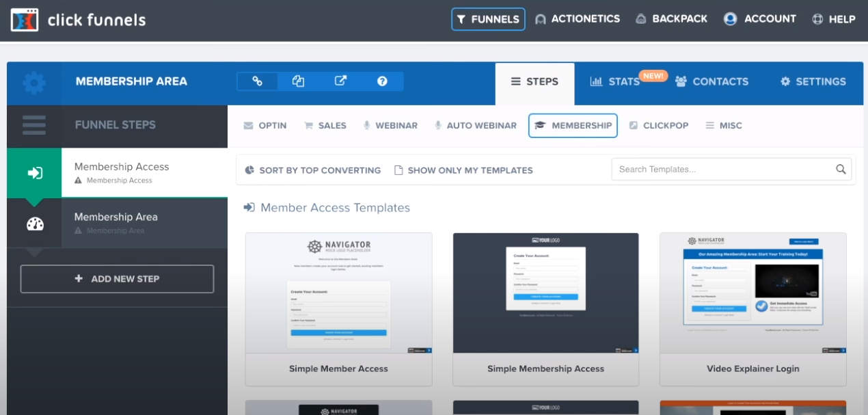This screenshot has width=868, height=415.
Task: Click Sort By Top Converting
Action: (312, 170)
